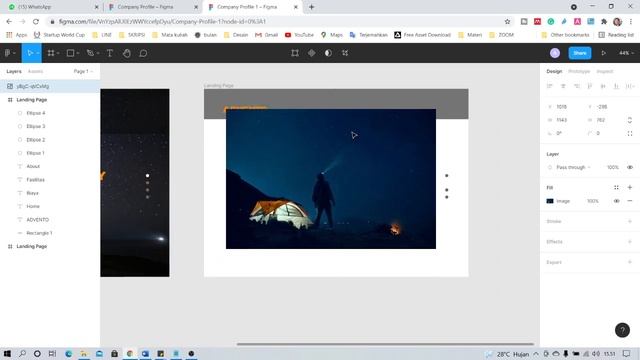Select the highlighted image layer row

click(50, 86)
